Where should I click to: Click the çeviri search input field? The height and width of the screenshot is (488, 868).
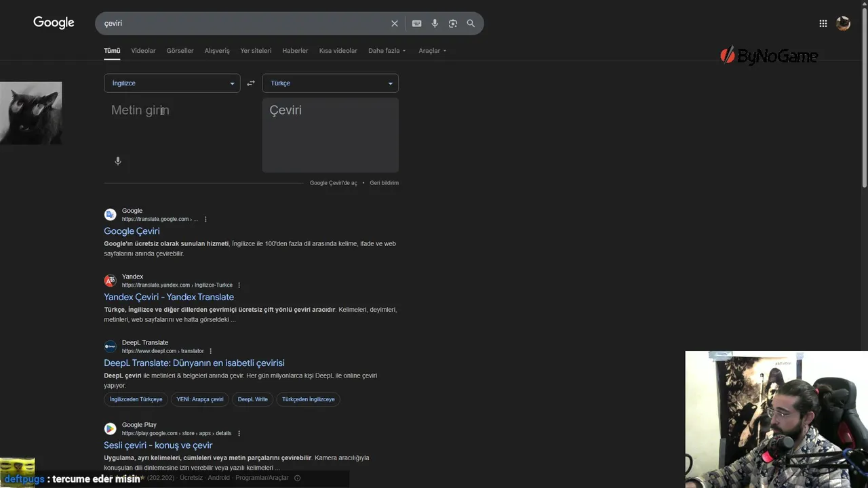point(243,24)
